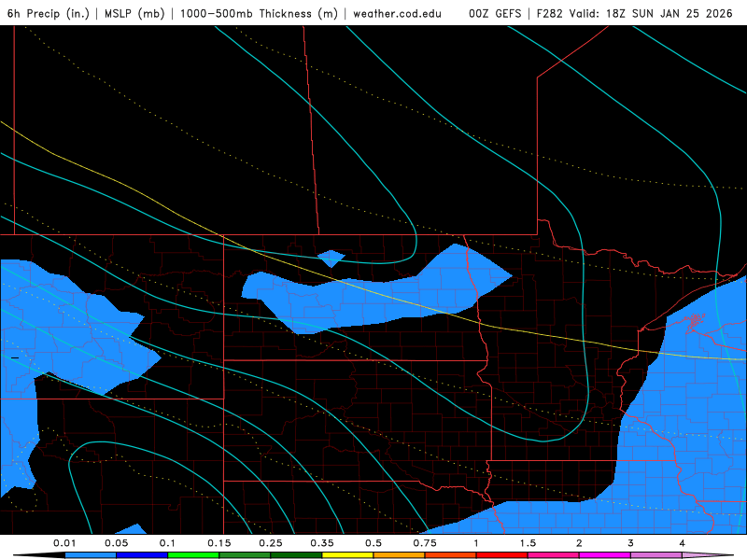Image resolution: width=747 pixels, height=560 pixels.
Task: Click the "MSLP (mb)" header label
Action: point(134,13)
